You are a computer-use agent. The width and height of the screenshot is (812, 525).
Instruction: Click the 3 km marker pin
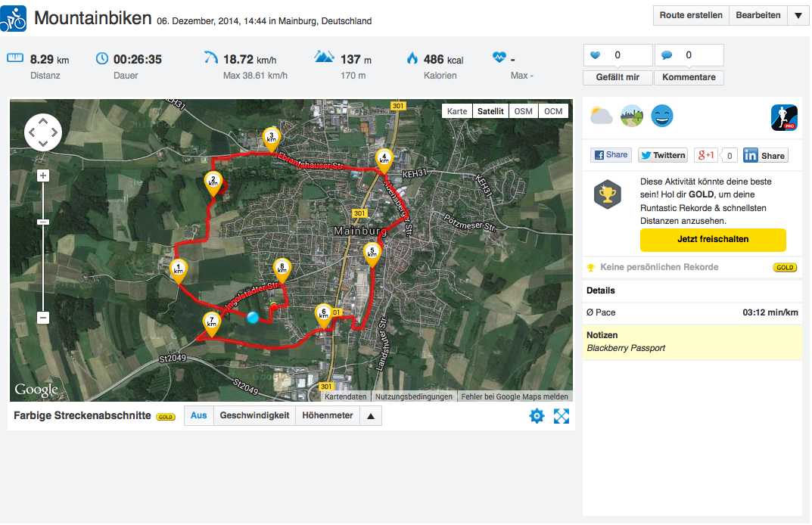(x=272, y=140)
